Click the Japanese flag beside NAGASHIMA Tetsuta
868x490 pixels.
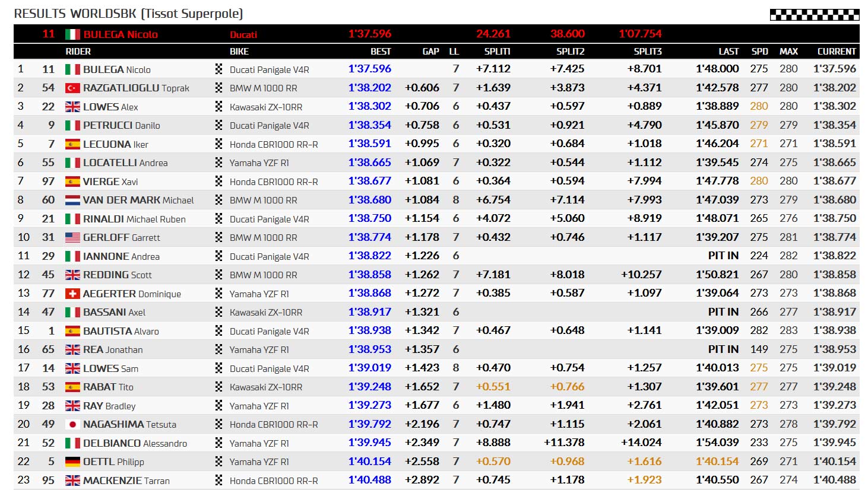pyautogui.click(x=72, y=425)
